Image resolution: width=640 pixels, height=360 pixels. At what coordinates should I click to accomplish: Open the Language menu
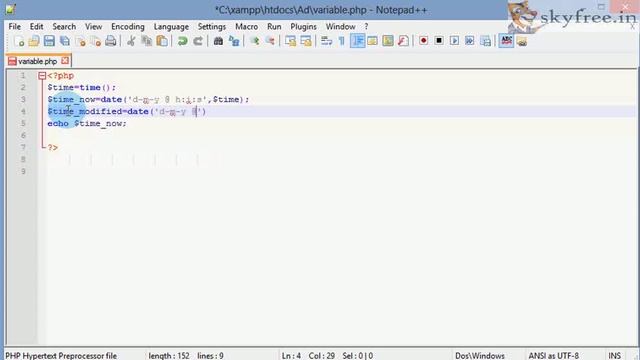pyautogui.click(x=171, y=27)
